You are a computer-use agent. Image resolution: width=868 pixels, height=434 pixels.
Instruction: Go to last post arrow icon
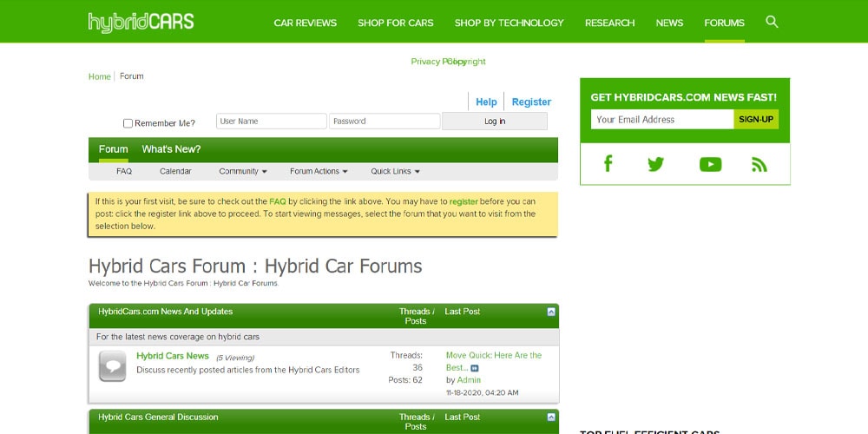click(x=475, y=368)
